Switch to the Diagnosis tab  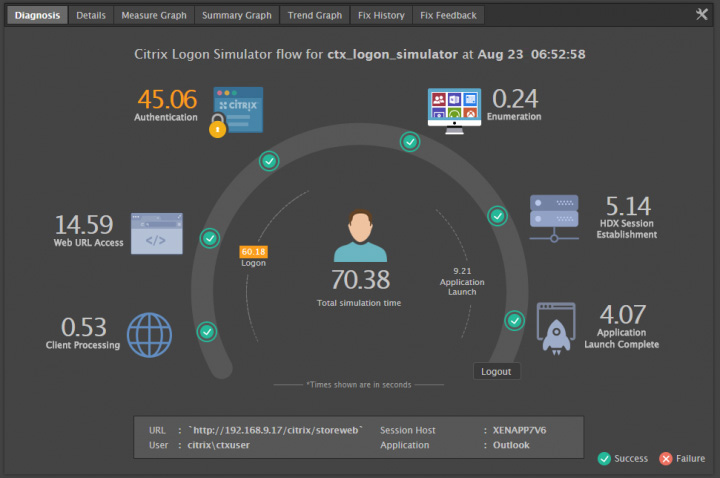click(x=37, y=15)
